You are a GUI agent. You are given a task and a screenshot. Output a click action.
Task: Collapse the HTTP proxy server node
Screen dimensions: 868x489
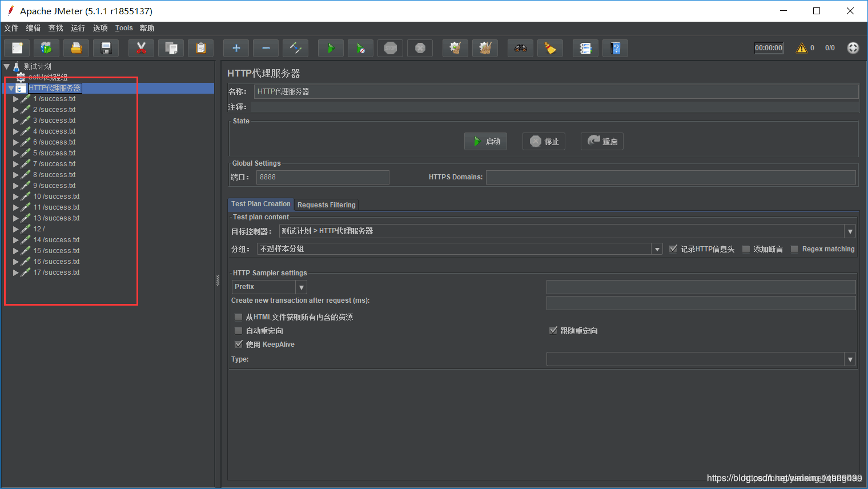click(11, 88)
